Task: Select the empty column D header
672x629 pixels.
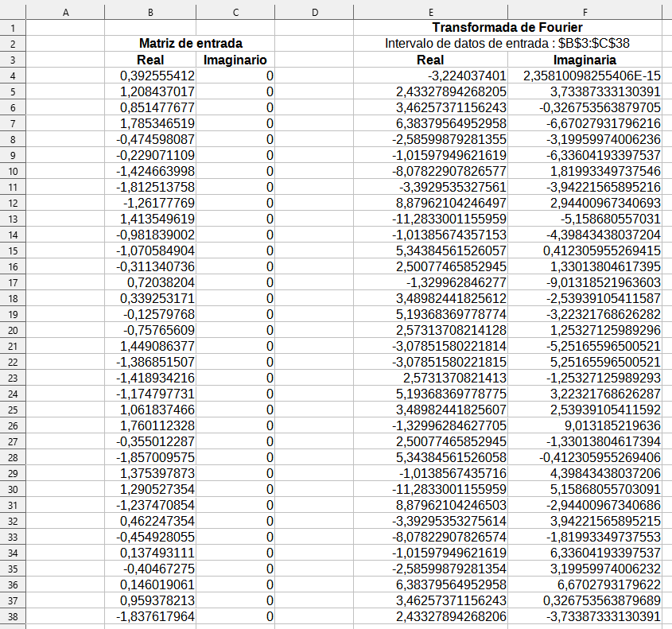Action: [313, 10]
